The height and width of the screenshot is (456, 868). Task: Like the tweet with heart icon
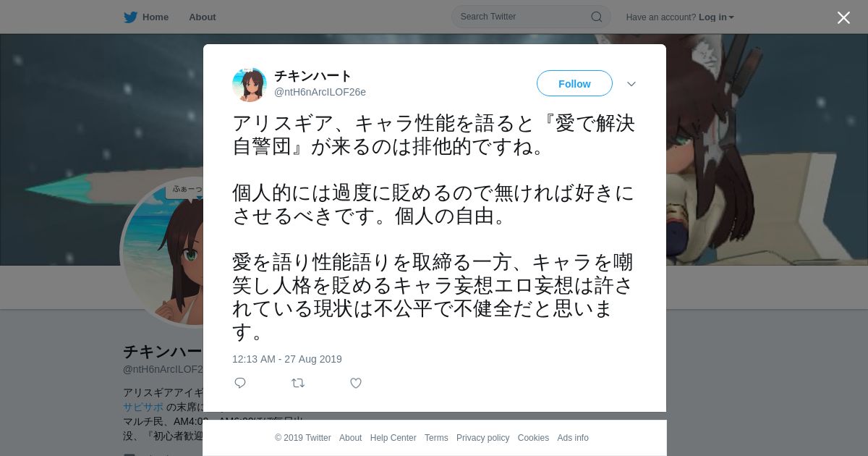tap(356, 383)
